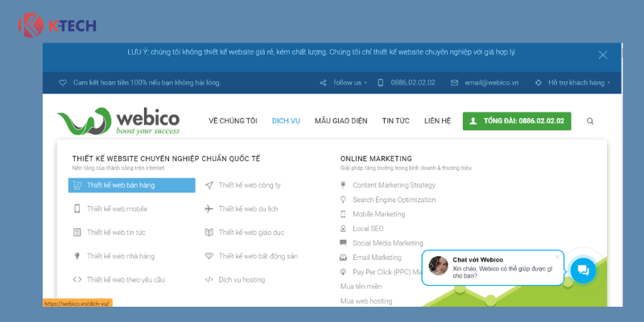Click the code brackets icon for web theo yêu cầu
Image resolution: width=644 pixels, height=322 pixels.
pos(77,279)
